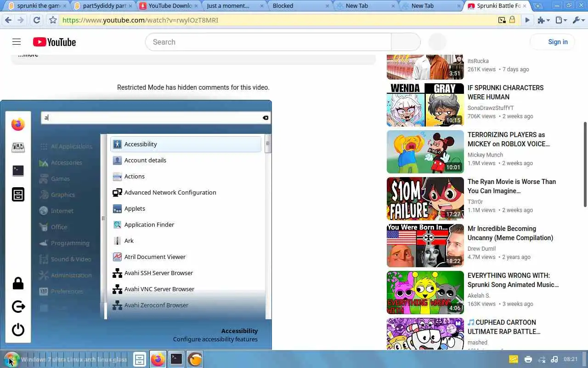Click the play arrow button in browser toolbar
The height and width of the screenshot is (368, 588).
click(x=527, y=20)
